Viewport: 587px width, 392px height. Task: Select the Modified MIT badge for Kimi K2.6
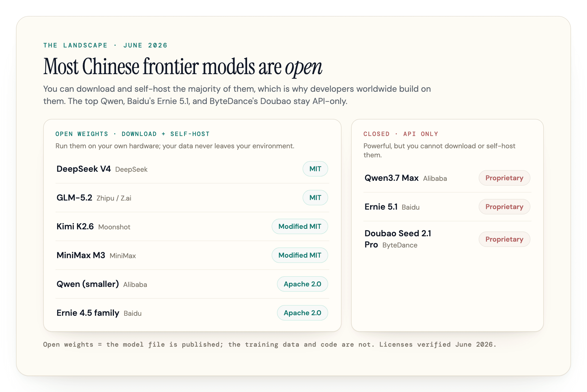pyautogui.click(x=300, y=226)
